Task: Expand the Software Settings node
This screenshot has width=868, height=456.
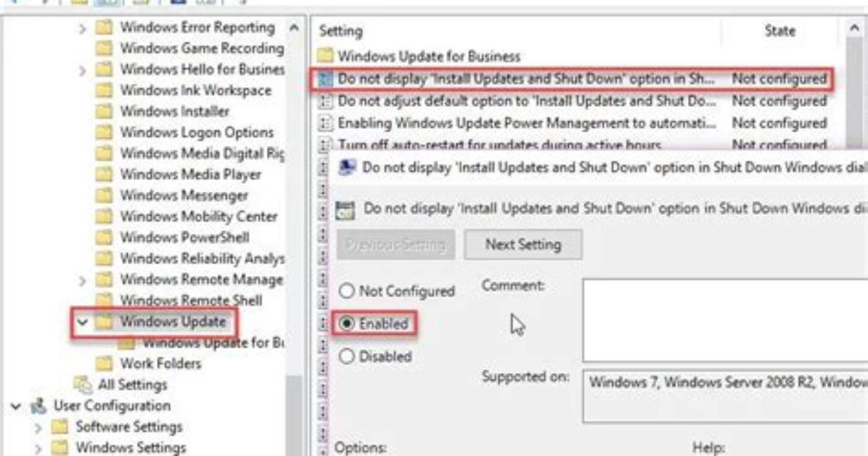Action: 38,428
